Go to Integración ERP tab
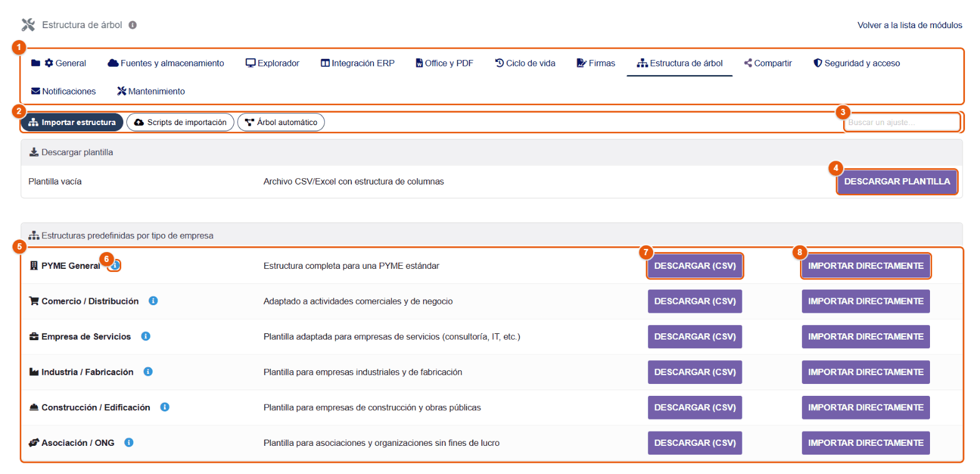This screenshot has height=474, width=980. (x=357, y=63)
